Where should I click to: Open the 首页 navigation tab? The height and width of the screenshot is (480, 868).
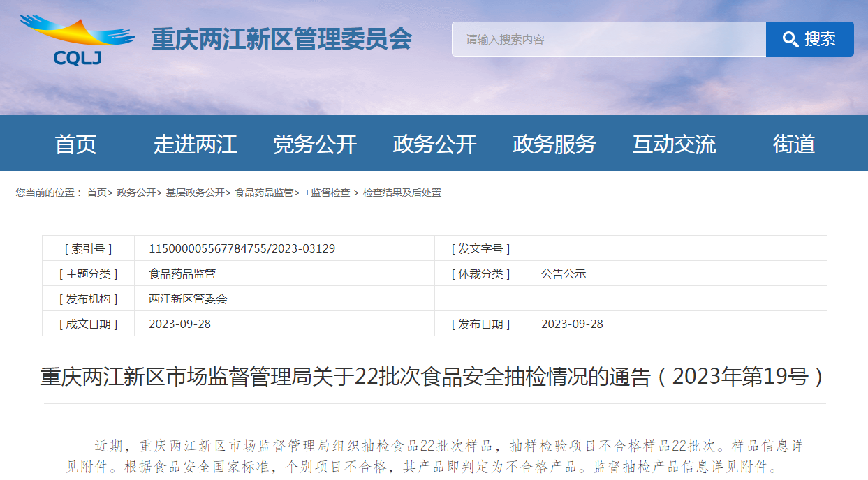click(76, 144)
